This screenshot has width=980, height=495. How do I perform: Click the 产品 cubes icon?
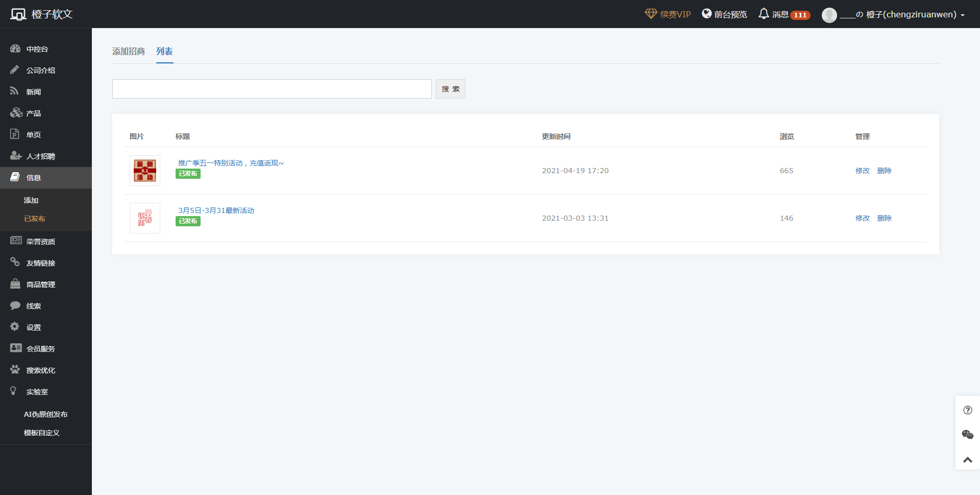tap(16, 112)
